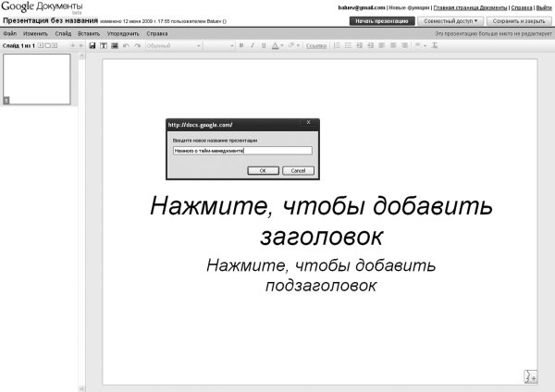Image resolution: width=555 pixels, height=392 pixels.
Task: Click the title placeholder to add заголовок
Action: click(321, 220)
